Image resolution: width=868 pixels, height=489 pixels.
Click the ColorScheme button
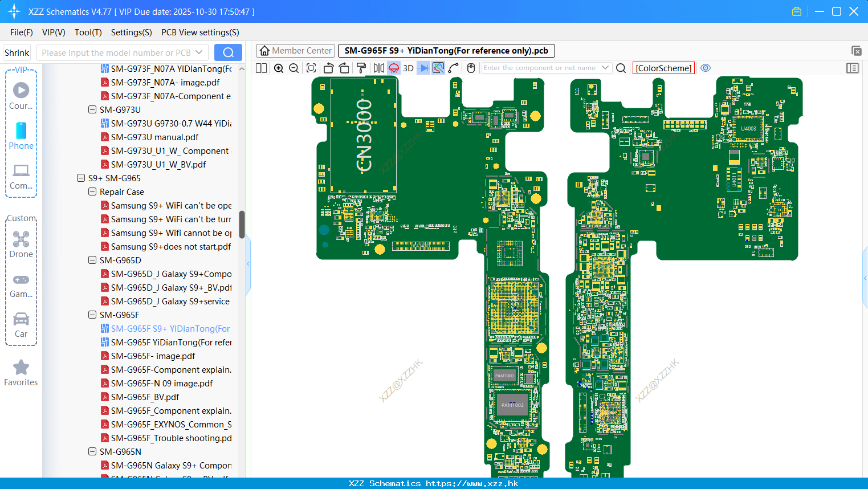coord(663,68)
